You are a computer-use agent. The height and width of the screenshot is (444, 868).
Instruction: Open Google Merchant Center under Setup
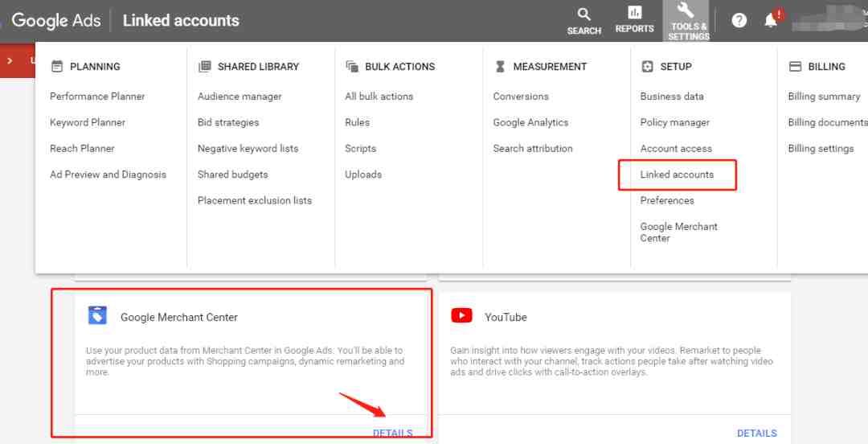tap(678, 232)
